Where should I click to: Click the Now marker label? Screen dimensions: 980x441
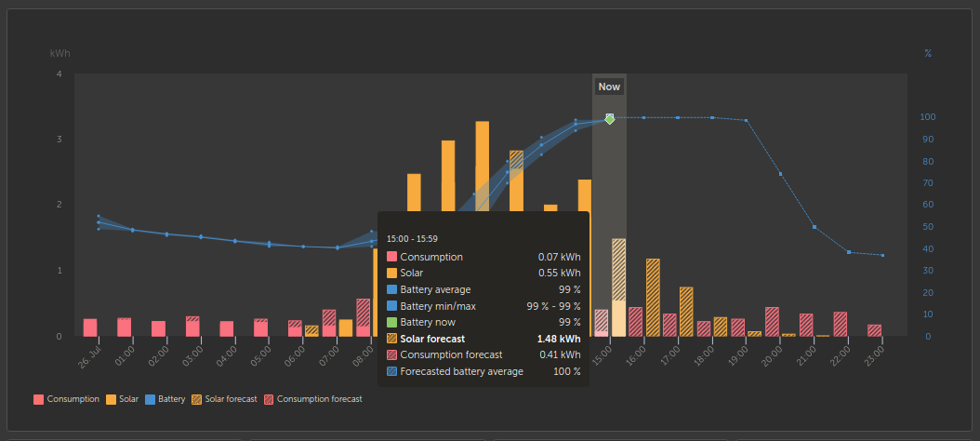(609, 87)
